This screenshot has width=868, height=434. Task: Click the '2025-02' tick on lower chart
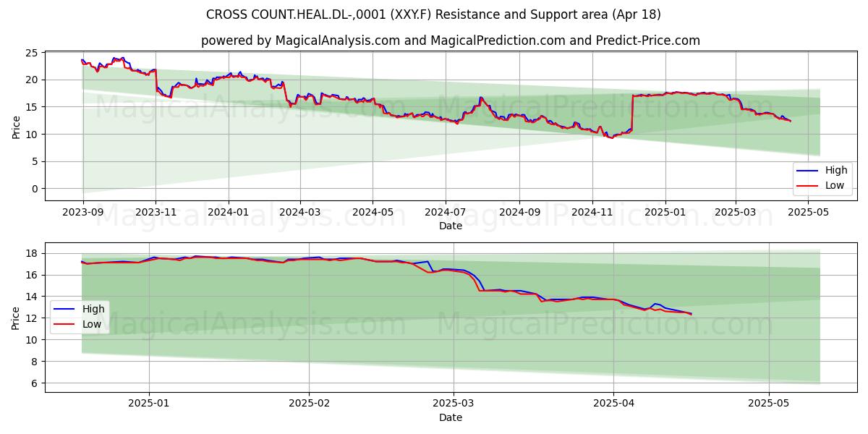(x=309, y=404)
